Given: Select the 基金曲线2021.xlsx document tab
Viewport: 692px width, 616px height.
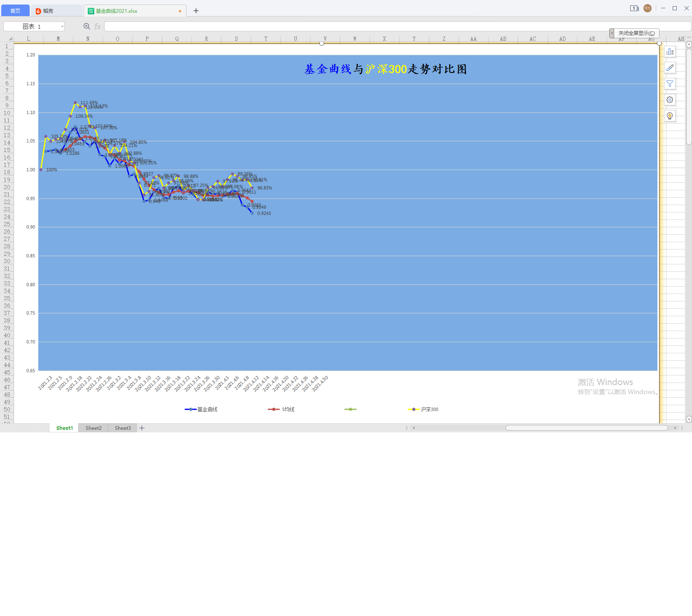Looking at the screenshot, I should pos(135,11).
